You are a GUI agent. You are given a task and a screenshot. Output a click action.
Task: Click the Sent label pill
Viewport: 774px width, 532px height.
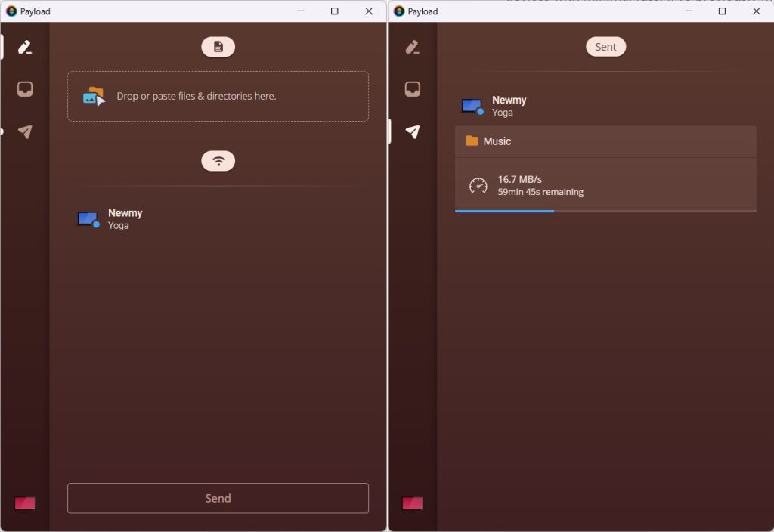(x=605, y=47)
